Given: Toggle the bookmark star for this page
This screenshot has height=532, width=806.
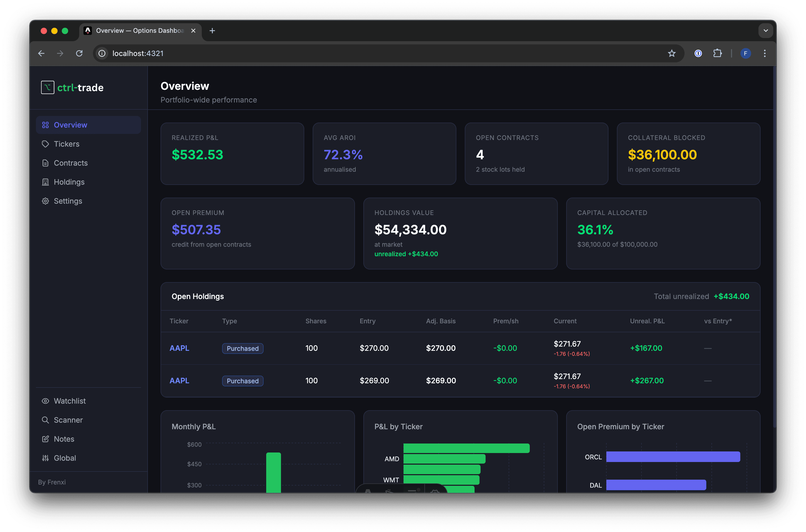Looking at the screenshot, I should coord(672,53).
